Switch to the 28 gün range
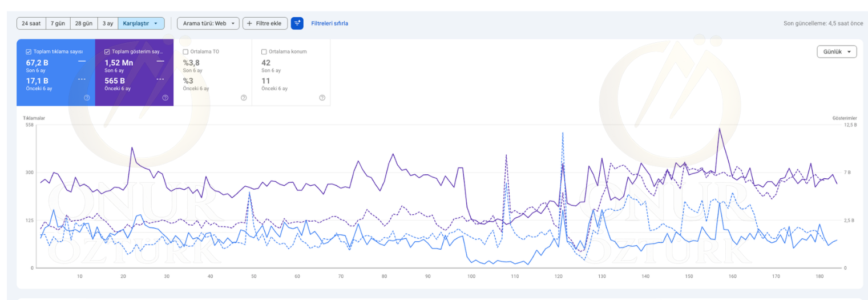The height and width of the screenshot is (300, 868). click(83, 23)
